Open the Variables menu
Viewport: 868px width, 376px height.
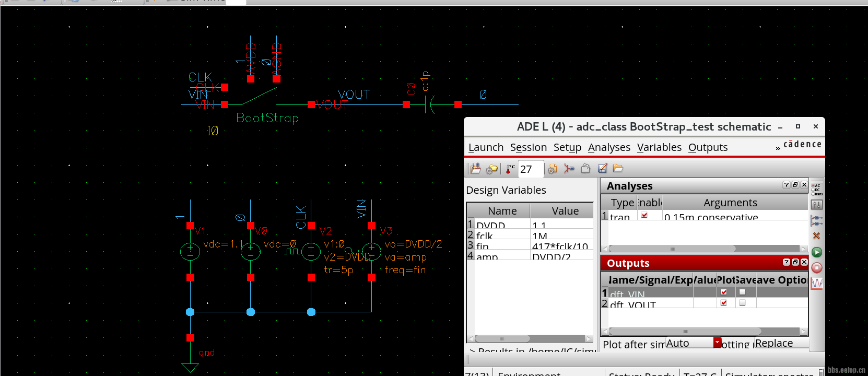tap(659, 147)
